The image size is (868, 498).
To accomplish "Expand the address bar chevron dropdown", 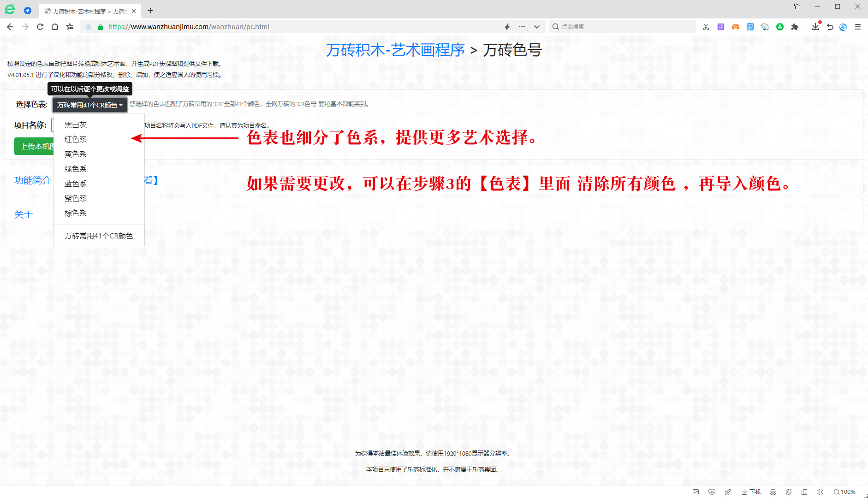I will [537, 27].
